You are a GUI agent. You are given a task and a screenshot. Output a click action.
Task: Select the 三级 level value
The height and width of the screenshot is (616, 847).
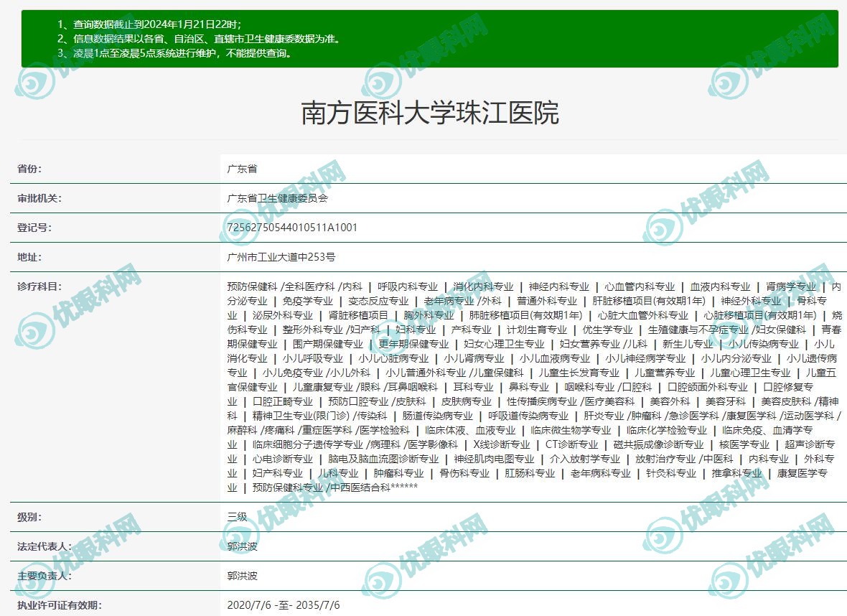pos(237,517)
